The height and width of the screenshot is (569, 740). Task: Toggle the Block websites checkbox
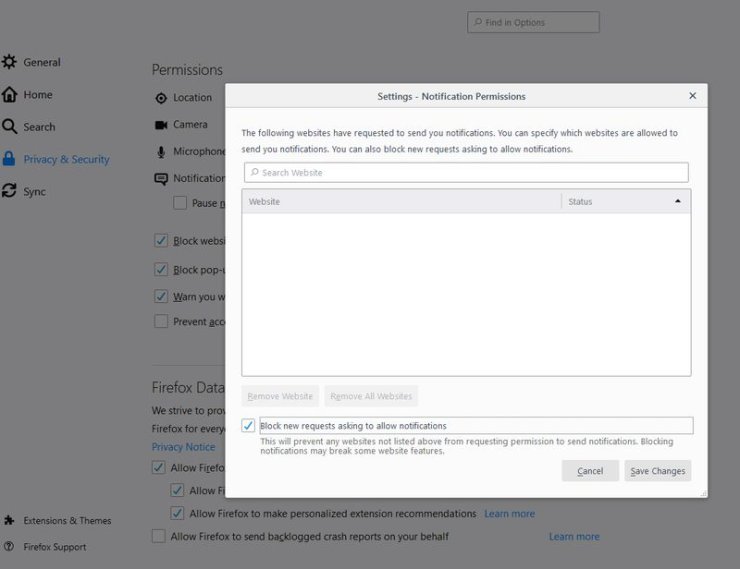point(161,241)
